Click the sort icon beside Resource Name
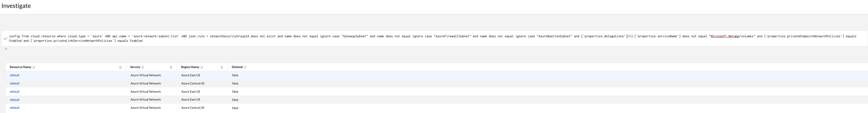 (x=34, y=68)
